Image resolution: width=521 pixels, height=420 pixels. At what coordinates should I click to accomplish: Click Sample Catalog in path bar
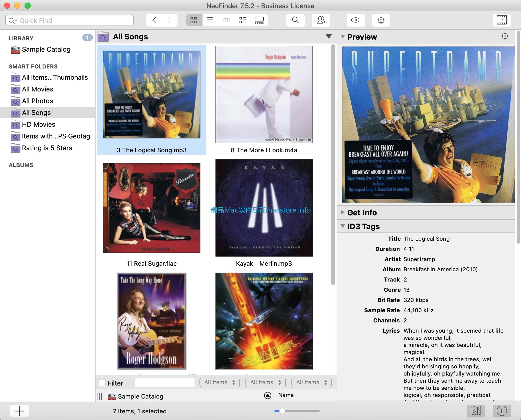[x=136, y=396]
